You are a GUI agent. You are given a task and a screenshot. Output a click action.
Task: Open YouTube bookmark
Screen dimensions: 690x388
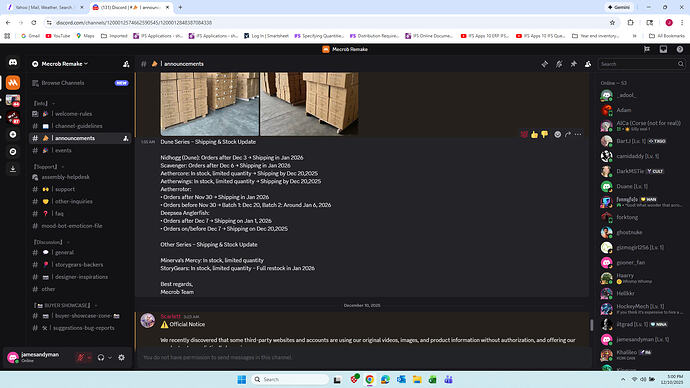click(x=58, y=36)
